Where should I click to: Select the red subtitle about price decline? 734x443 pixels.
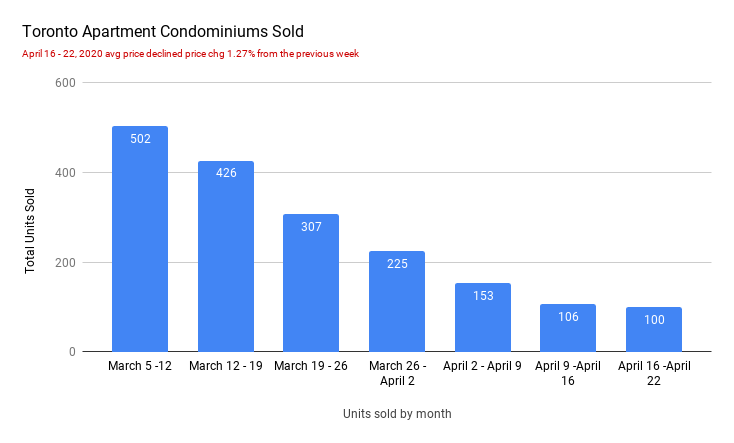click(x=190, y=54)
